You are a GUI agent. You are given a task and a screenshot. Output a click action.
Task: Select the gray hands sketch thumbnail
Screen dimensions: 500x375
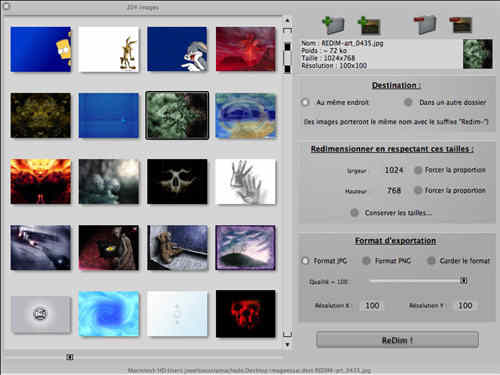pyautogui.click(x=246, y=181)
